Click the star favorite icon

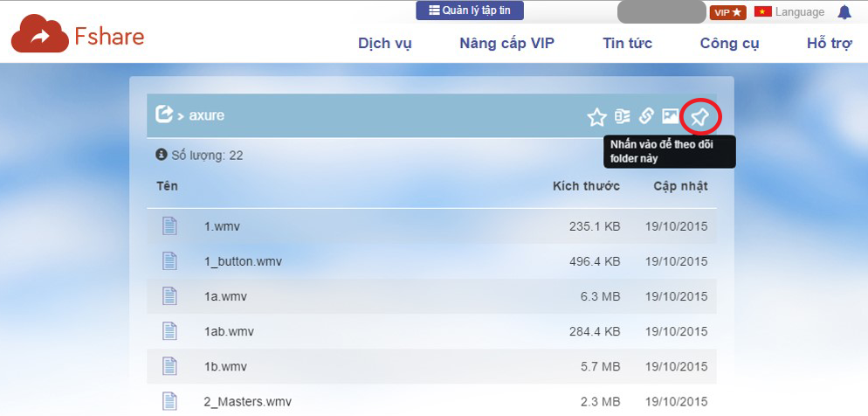click(596, 116)
